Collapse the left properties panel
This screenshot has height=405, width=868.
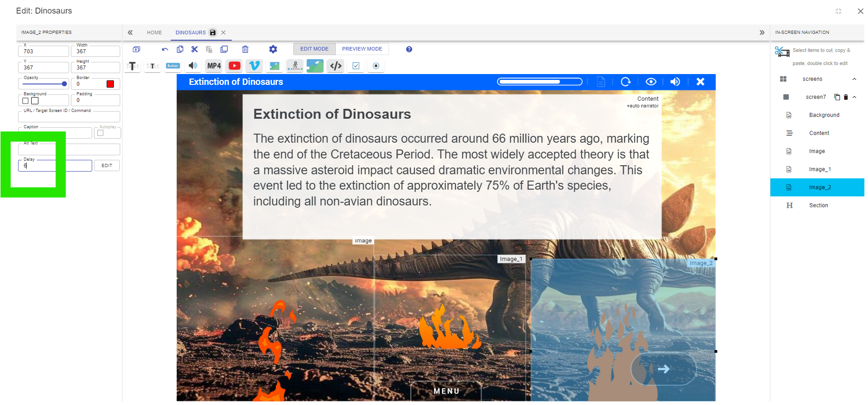point(130,33)
